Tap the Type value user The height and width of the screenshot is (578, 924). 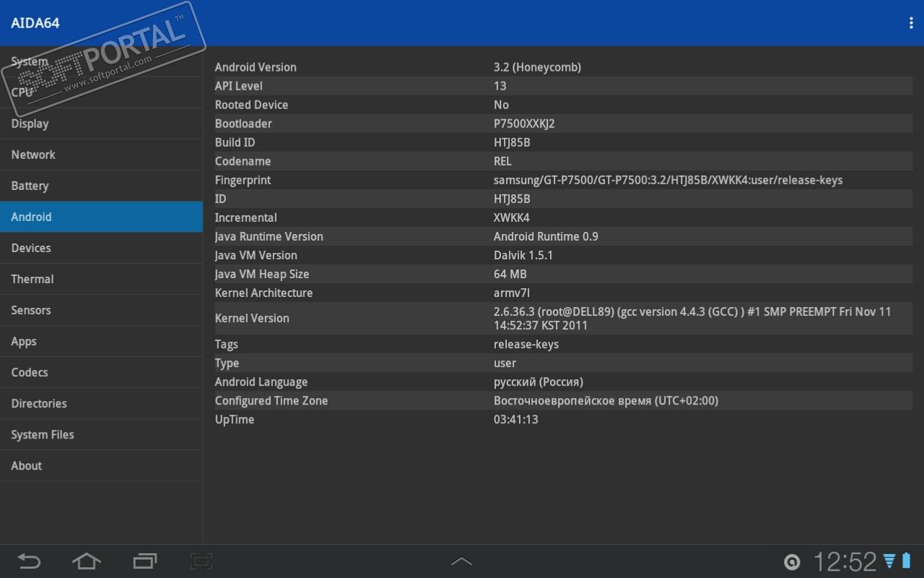coord(505,363)
